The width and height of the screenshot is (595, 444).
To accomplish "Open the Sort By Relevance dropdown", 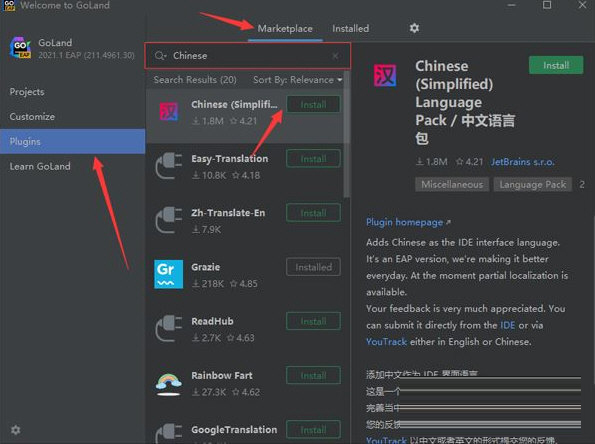I will (298, 80).
